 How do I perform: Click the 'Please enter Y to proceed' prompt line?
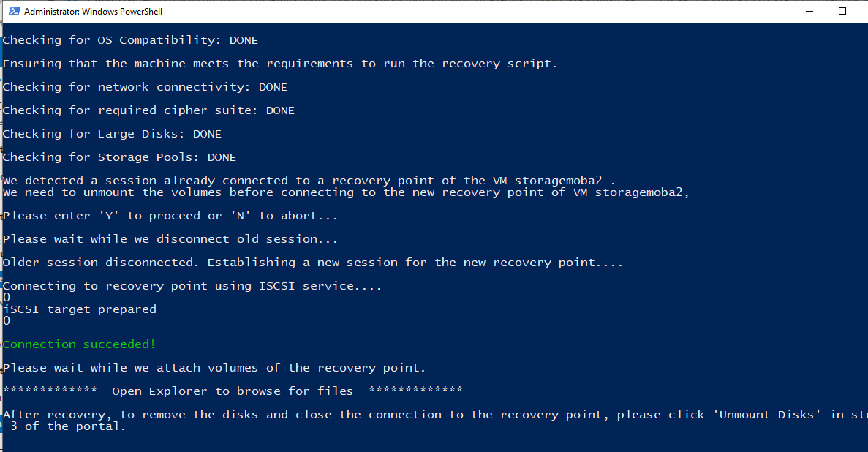tap(170, 216)
